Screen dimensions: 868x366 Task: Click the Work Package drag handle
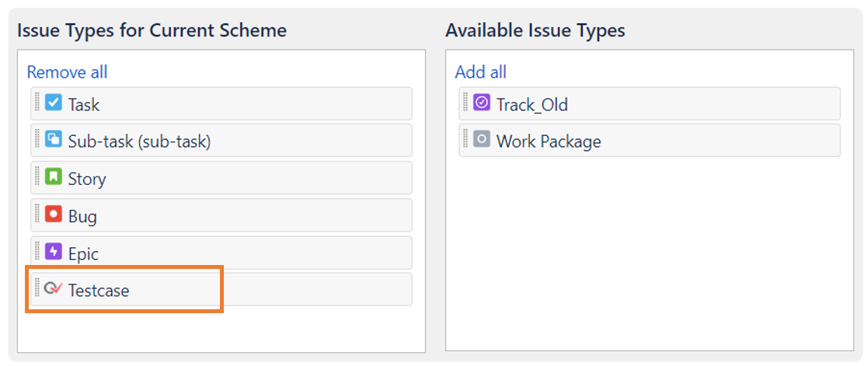[x=465, y=139]
